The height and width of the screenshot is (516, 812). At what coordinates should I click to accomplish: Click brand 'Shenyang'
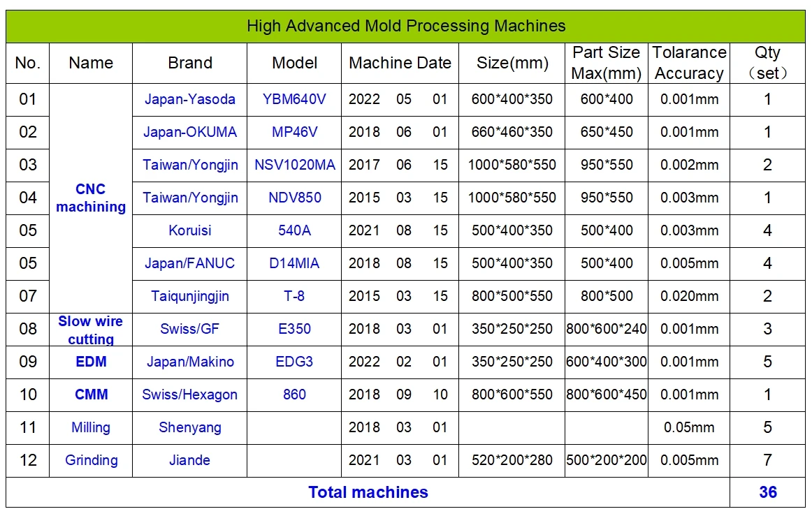click(190, 427)
